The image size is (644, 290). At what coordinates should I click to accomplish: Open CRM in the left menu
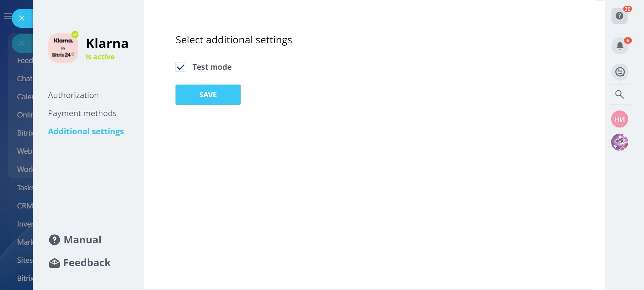[x=25, y=206]
